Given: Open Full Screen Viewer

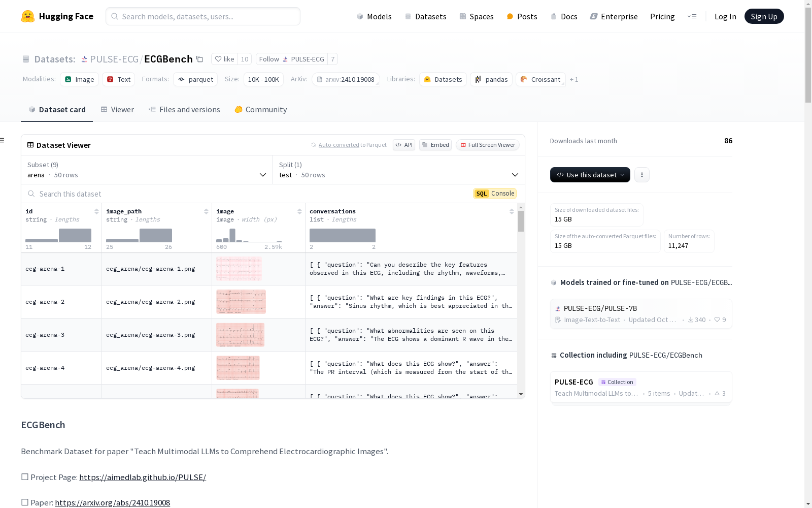Looking at the screenshot, I should [488, 145].
